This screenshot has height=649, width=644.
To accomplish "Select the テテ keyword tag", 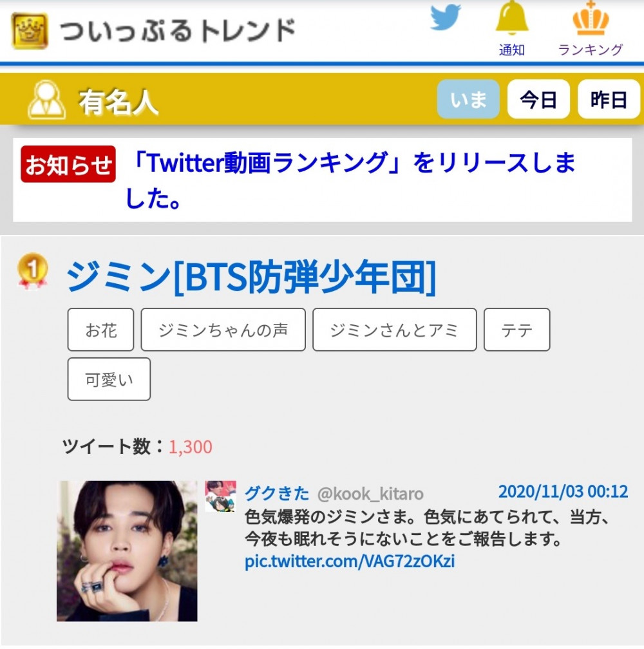I will point(517,330).
